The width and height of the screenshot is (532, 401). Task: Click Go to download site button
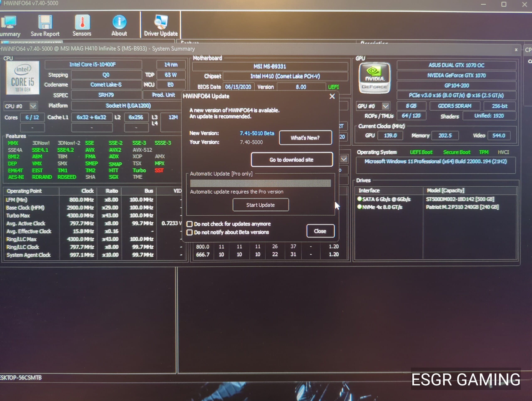pos(292,160)
